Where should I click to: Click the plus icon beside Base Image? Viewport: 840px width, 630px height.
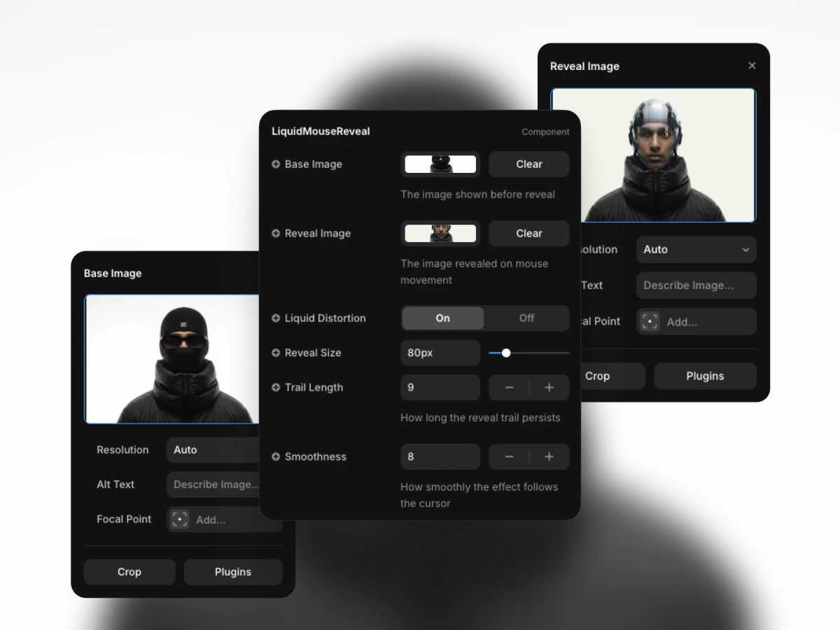pyautogui.click(x=276, y=164)
